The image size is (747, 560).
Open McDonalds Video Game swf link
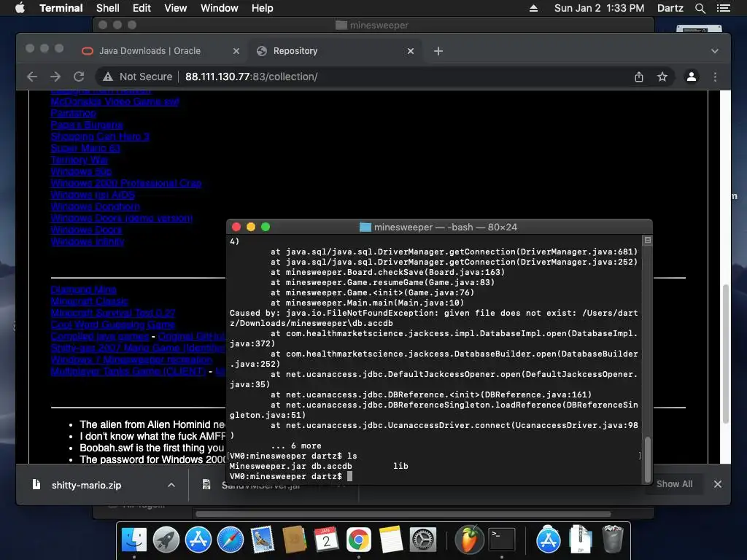115,101
